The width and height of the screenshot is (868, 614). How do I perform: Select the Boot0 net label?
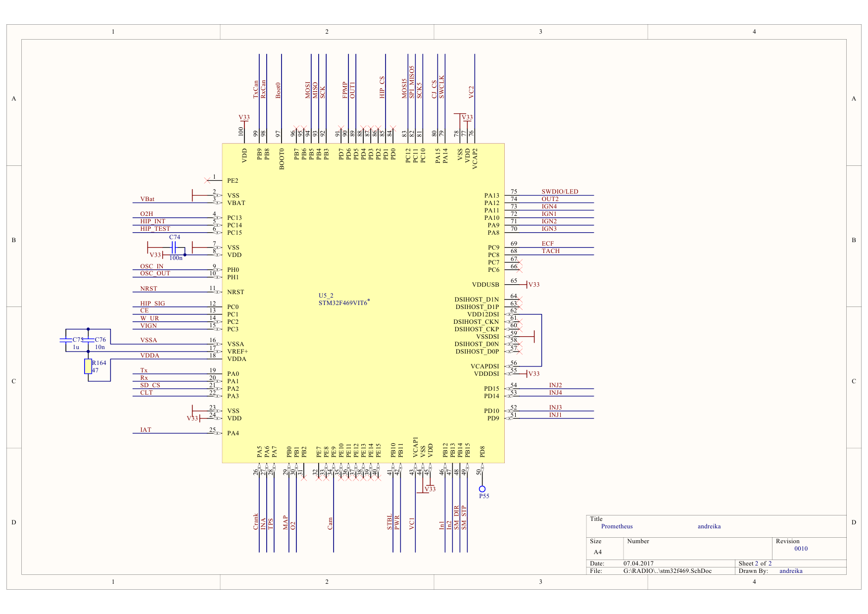278,91
